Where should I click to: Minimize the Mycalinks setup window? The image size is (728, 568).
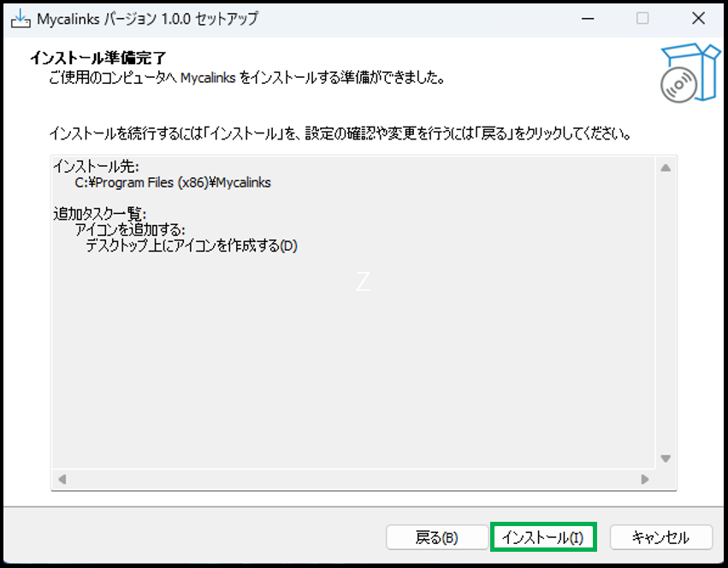point(586,19)
